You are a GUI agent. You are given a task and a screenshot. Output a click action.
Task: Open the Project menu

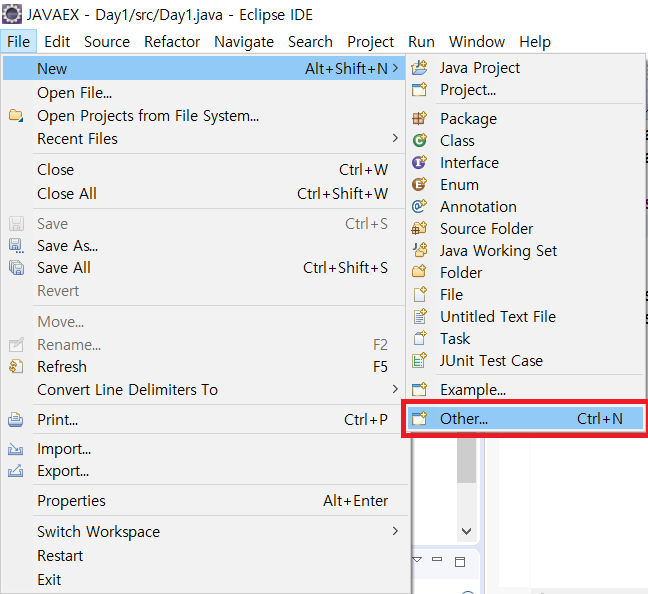[x=371, y=42]
